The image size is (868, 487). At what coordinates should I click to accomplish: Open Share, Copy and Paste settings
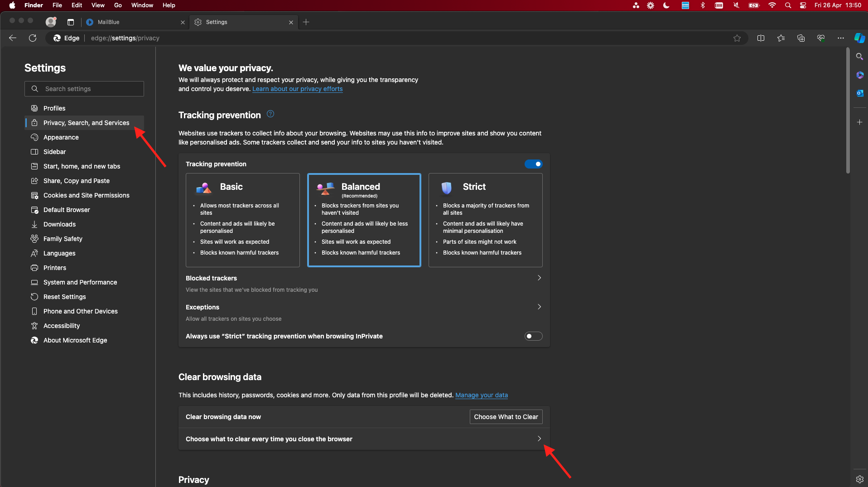click(84, 181)
